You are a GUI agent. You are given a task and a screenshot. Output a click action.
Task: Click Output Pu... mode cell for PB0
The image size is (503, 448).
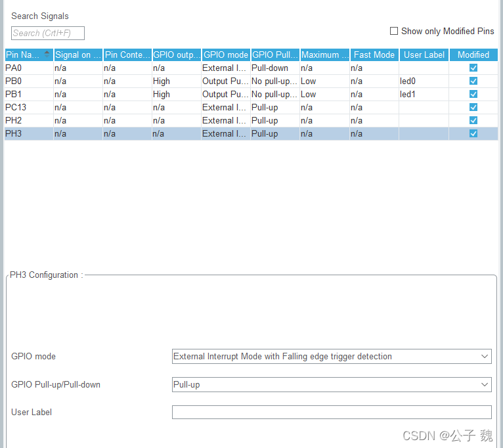226,81
